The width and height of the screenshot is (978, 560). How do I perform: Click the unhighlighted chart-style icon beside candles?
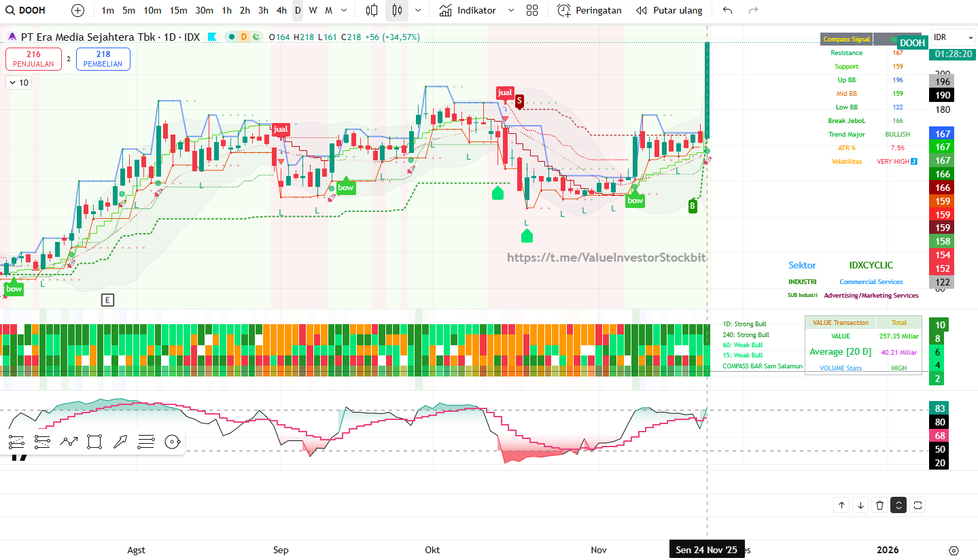click(x=372, y=10)
